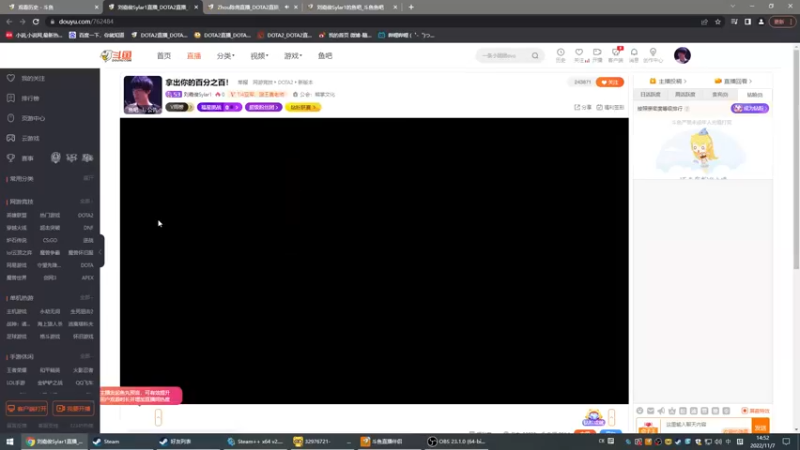Viewport: 800px width, 450px height.
Task: Switch to 钻粉 tab in right panel
Action: point(755,95)
